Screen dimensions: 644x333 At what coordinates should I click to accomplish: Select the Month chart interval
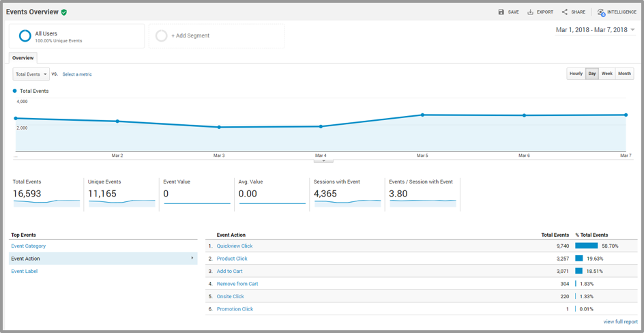pos(624,74)
